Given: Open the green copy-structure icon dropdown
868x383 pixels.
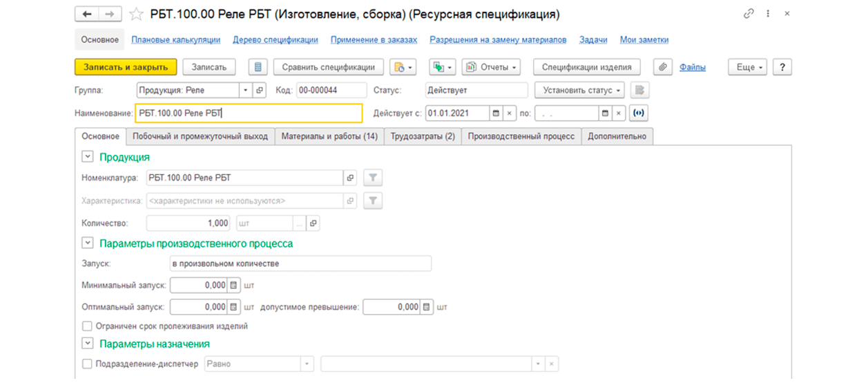Looking at the screenshot, I should click(x=443, y=67).
